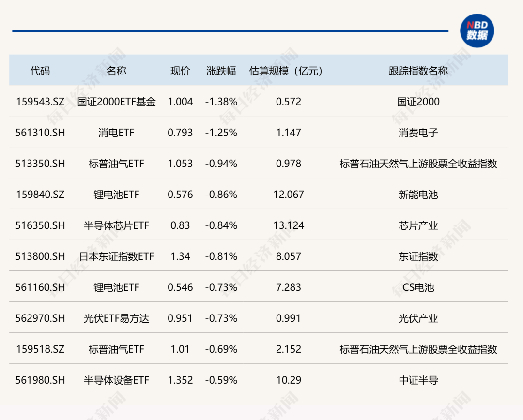
Task: Click the 估算规模（亿元）column header
Action: pyautogui.click(x=287, y=71)
